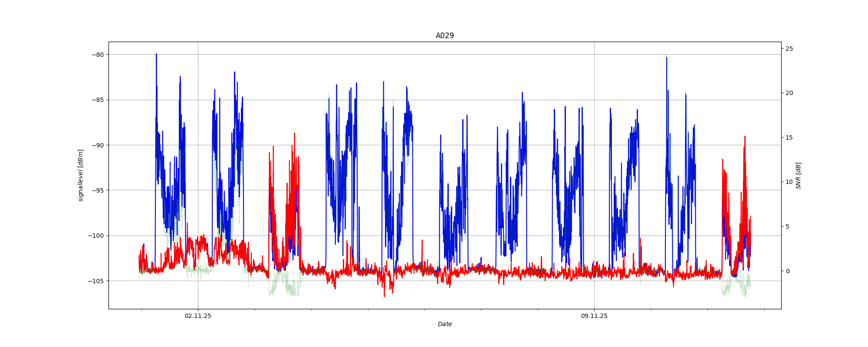This screenshot has width=868, height=347.
Task: Click the SNR [dB] axis label
Action: (798, 175)
